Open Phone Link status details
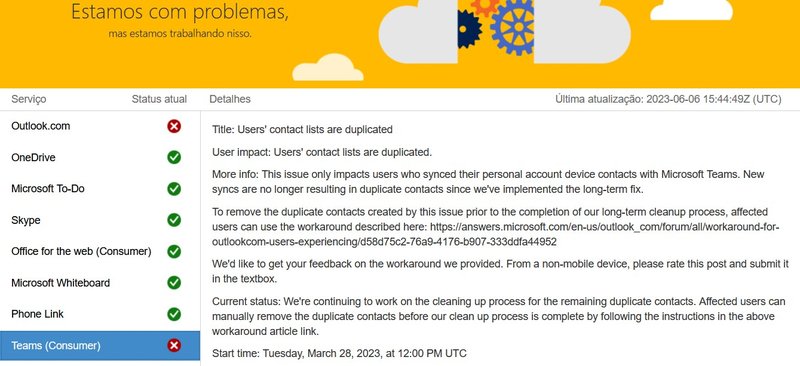 [x=100, y=314]
